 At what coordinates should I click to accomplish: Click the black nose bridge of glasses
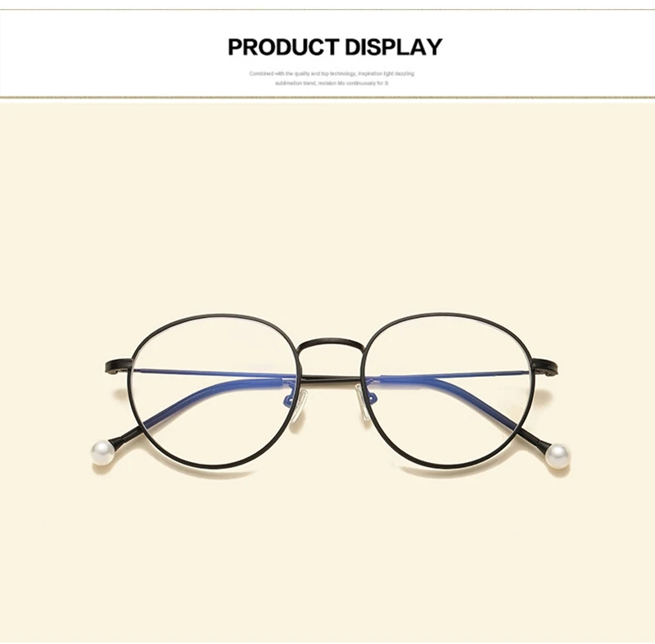pyautogui.click(x=330, y=344)
